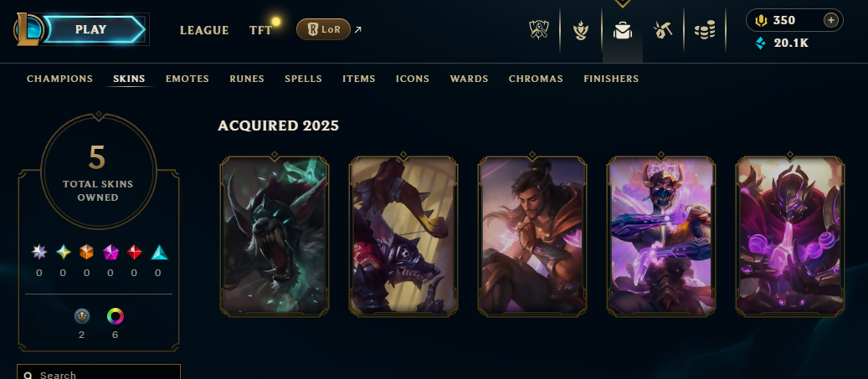Select the orange Epic gem tier icon

87,253
